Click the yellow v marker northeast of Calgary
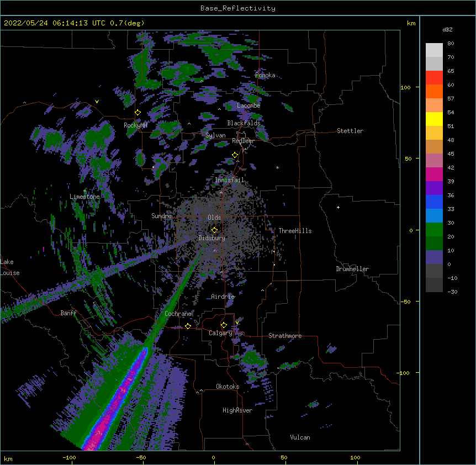Screen dimensions: 476x465 (x=237, y=323)
